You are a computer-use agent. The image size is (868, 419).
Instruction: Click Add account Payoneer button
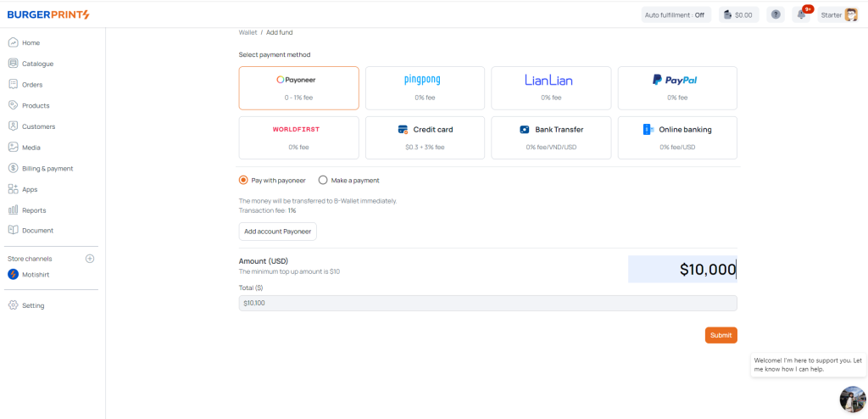tap(277, 232)
